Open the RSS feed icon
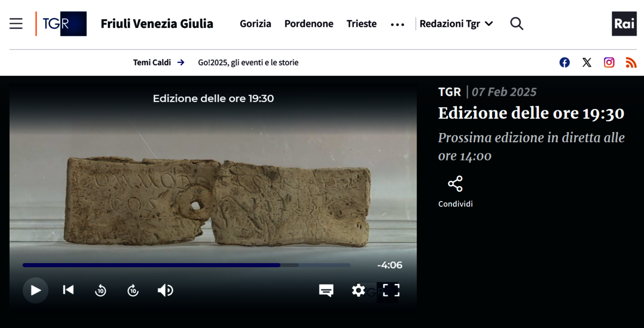644x328 pixels. click(631, 62)
